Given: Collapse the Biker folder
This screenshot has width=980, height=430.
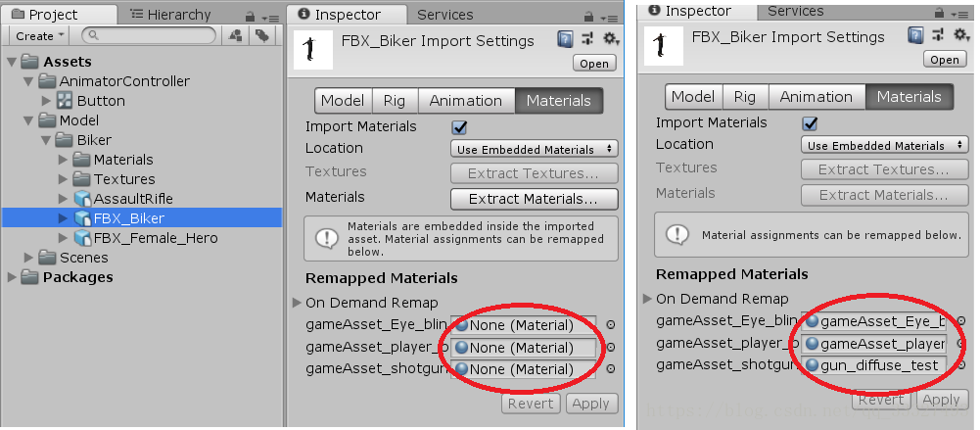Looking at the screenshot, I should tap(46, 140).
